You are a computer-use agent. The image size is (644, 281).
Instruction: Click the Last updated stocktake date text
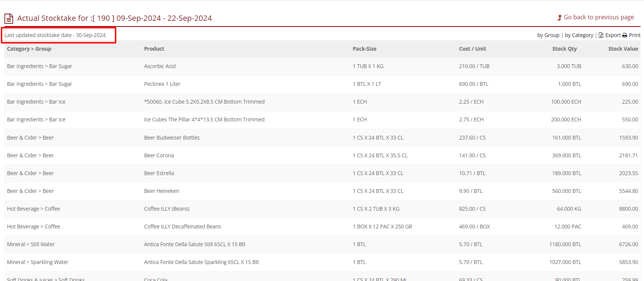[55, 35]
